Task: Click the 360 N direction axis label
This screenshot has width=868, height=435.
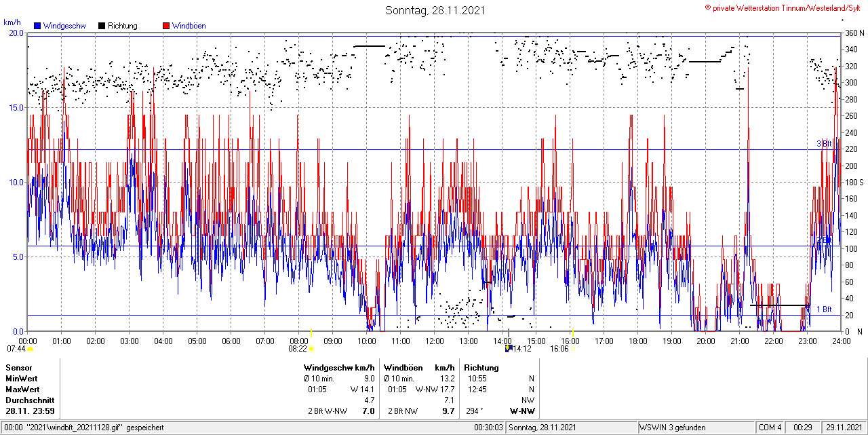Action: 854,33
